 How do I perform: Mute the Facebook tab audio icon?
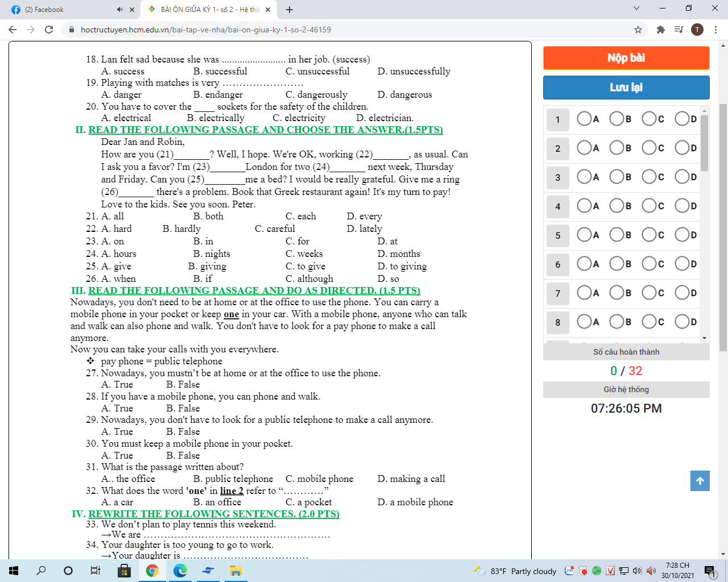(x=119, y=10)
